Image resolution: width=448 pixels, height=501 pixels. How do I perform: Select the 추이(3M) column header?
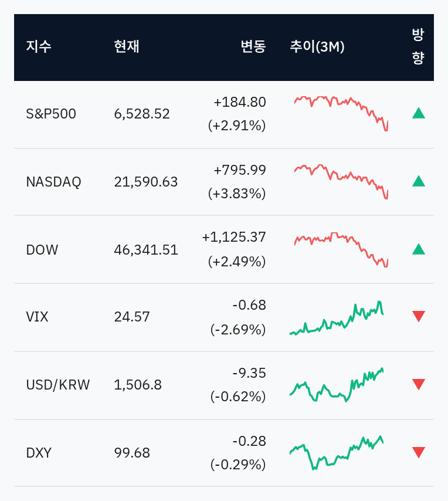317,47
